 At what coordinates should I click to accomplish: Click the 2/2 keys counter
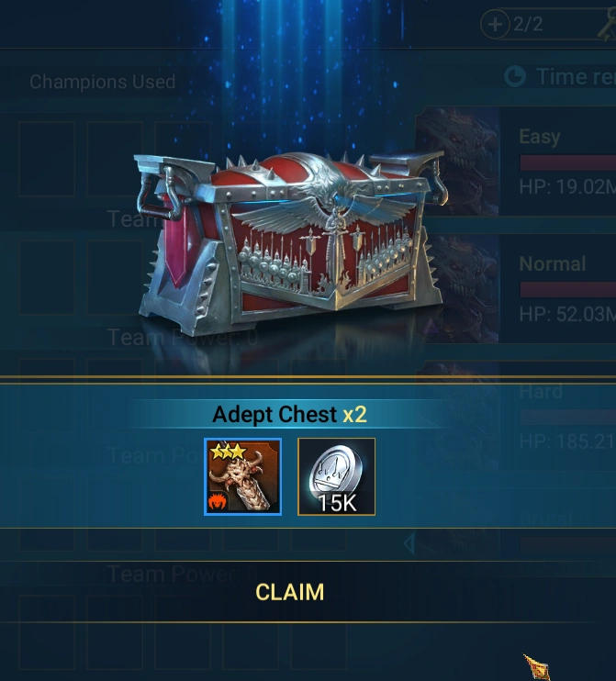pos(528,24)
